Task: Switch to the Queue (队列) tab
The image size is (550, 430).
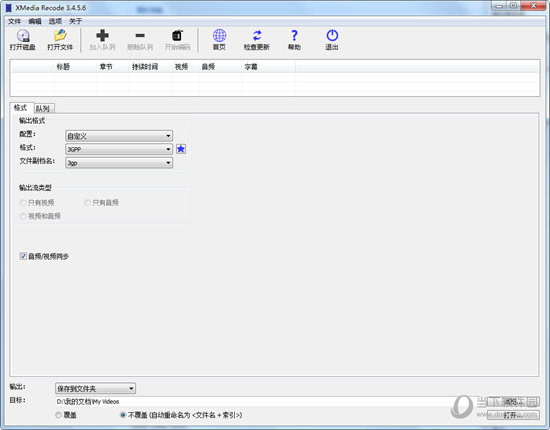Action: pos(44,108)
